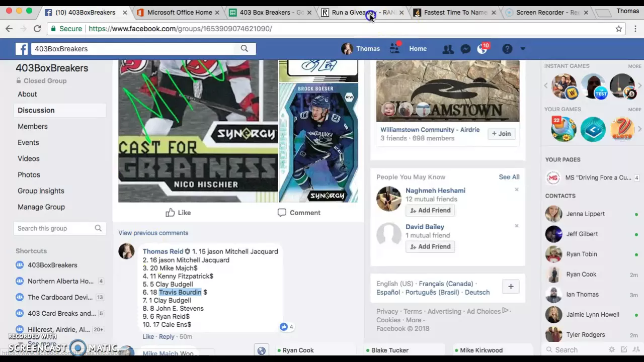Screen dimensions: 644x362
Task: Click the Facebook logo icon
Action: (22, 49)
